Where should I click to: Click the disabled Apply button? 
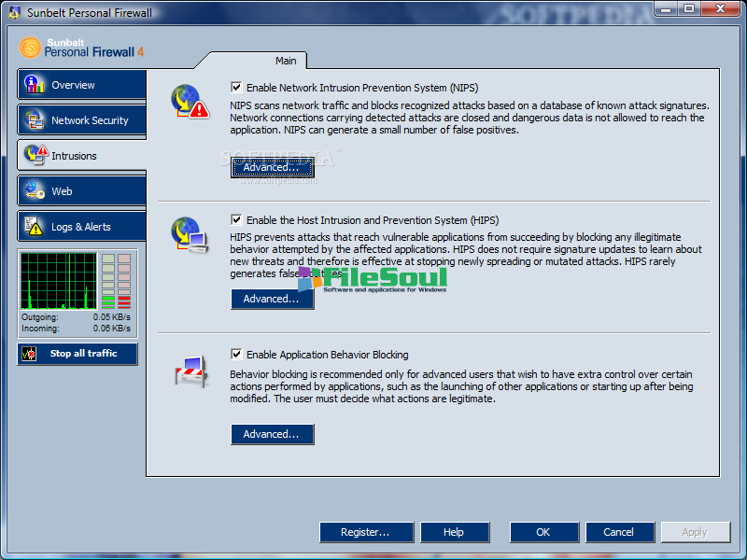point(696,532)
